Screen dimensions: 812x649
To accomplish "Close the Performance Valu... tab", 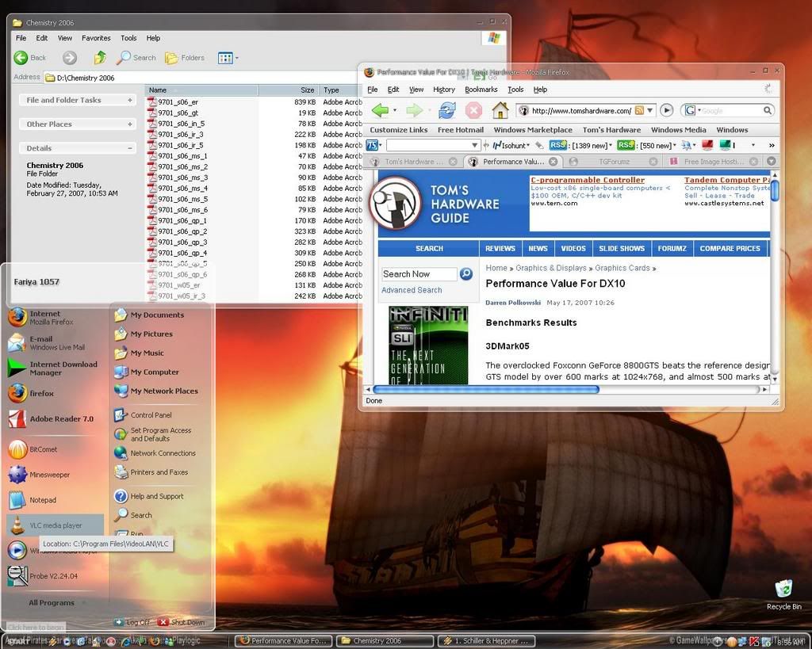I will 553,162.
